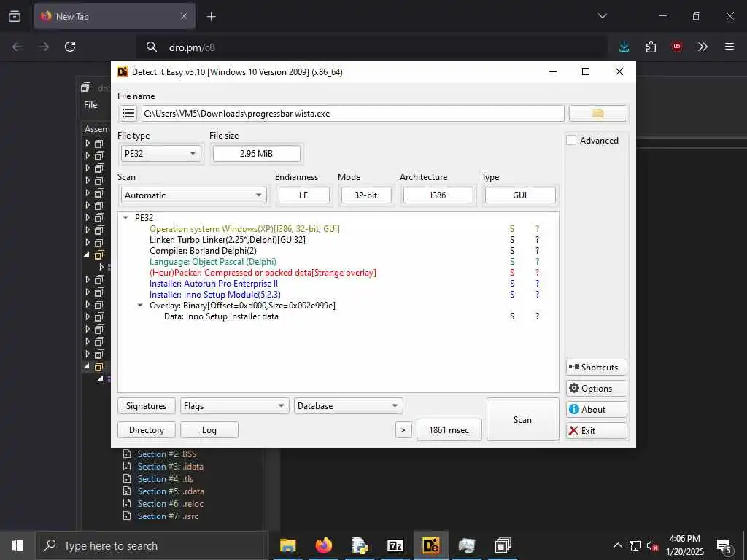Click the file name path field
Image resolution: width=747 pixels, height=560 pixels.
352,113
